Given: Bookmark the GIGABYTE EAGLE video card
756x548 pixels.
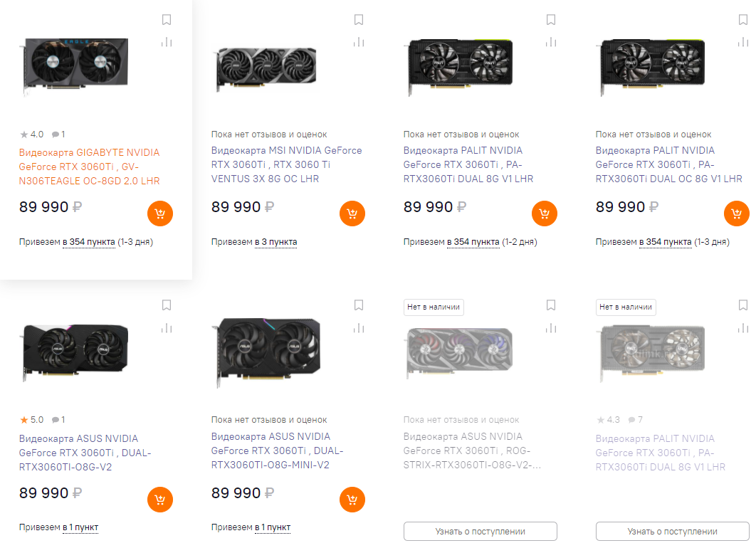Looking at the screenshot, I should 167,20.
